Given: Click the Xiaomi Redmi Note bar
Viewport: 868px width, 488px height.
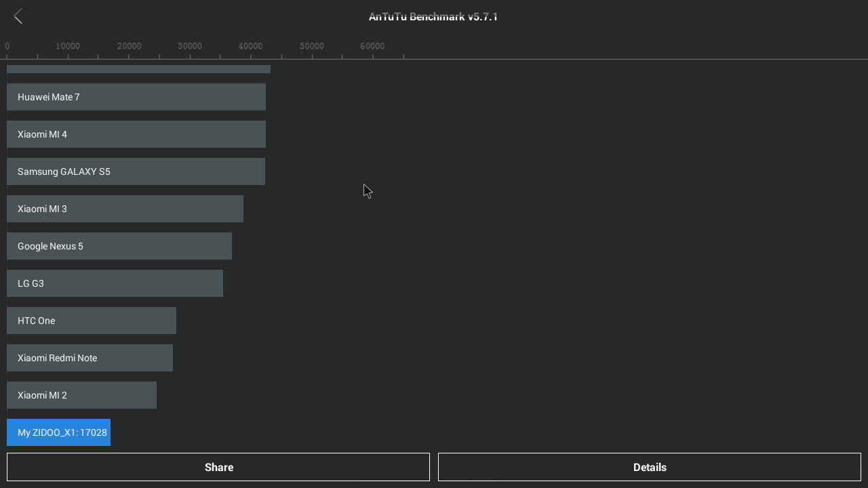Looking at the screenshot, I should coord(90,358).
